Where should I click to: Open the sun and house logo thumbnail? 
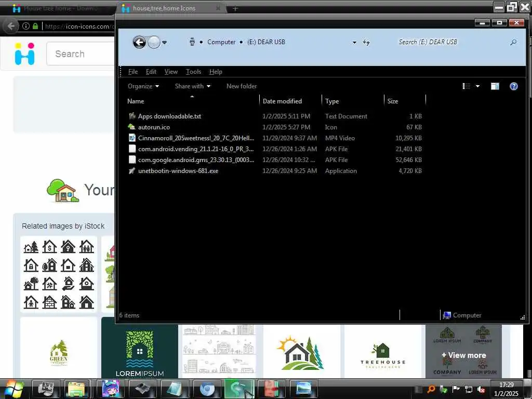[301, 352]
